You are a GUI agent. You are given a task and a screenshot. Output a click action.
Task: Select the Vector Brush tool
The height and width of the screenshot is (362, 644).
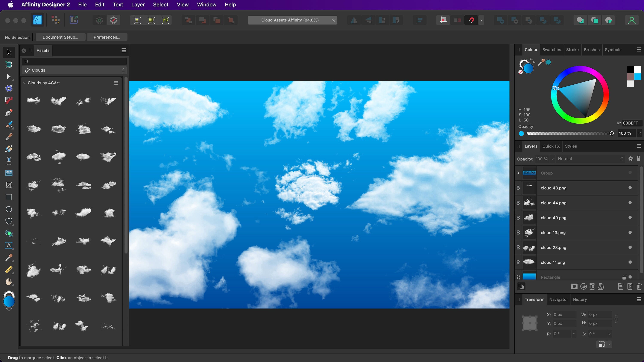click(x=9, y=125)
